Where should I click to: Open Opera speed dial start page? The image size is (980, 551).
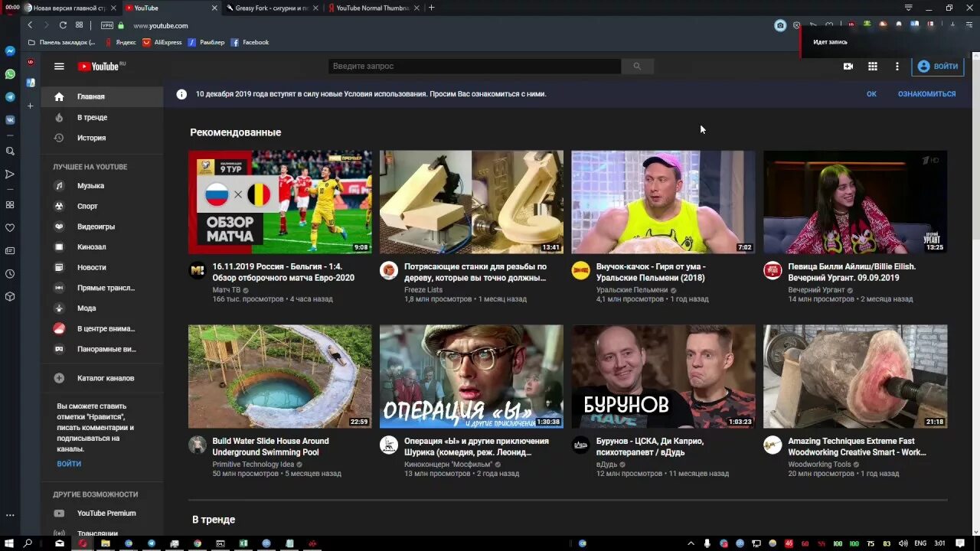pos(79,25)
